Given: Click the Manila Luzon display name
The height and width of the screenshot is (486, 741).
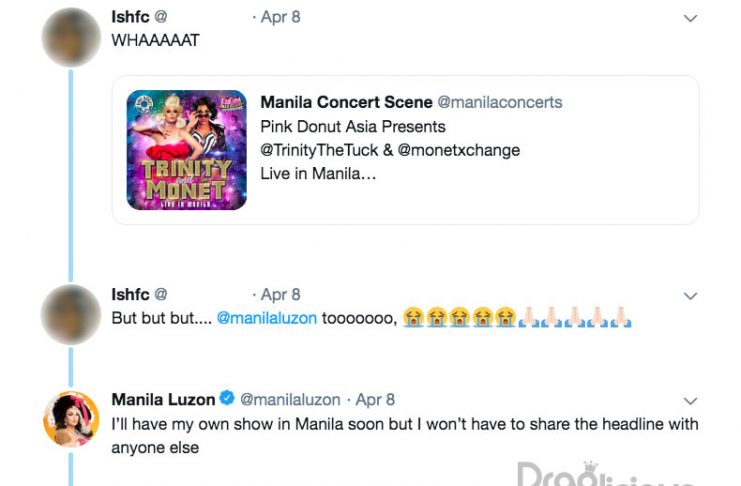Looking at the screenshot, I should [x=164, y=399].
